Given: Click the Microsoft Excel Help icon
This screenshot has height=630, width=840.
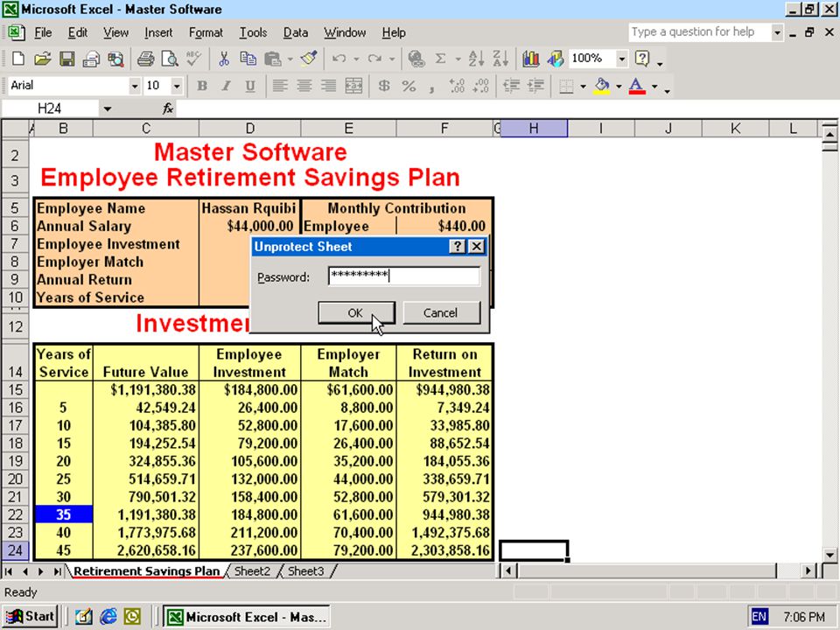Looking at the screenshot, I should coord(642,59).
